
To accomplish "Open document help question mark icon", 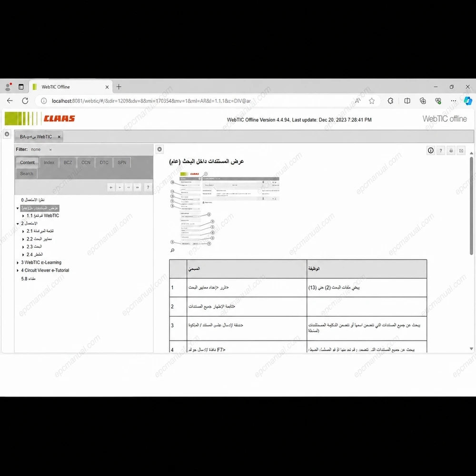I will (x=441, y=150).
